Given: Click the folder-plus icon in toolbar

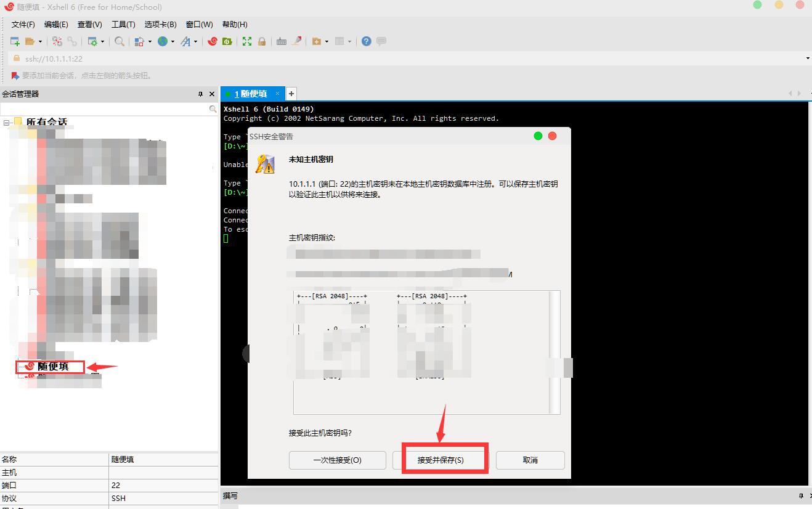Looking at the screenshot, I should coord(316,41).
